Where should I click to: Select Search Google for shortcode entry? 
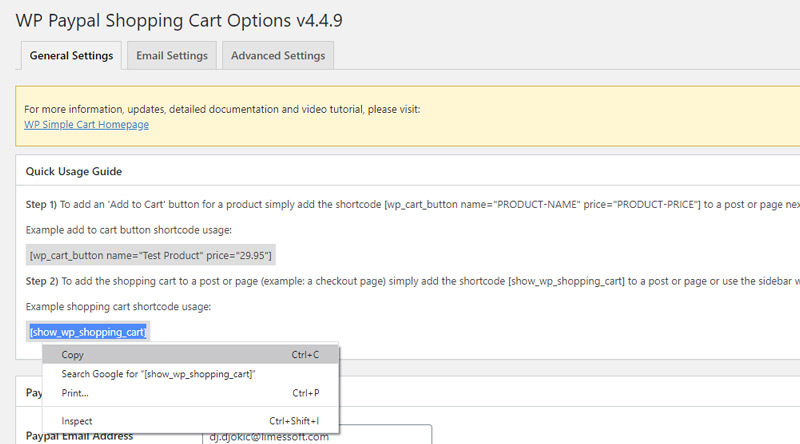[x=190, y=374]
